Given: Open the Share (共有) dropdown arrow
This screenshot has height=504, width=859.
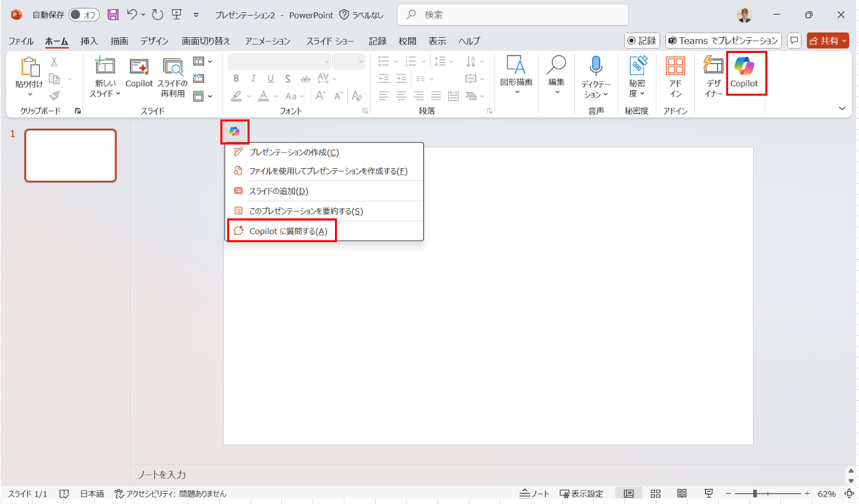Looking at the screenshot, I should click(x=845, y=41).
